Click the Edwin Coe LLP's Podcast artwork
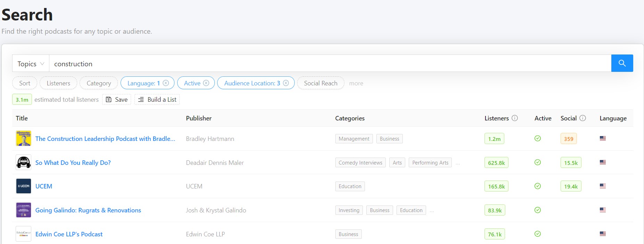644x244 pixels. pyautogui.click(x=24, y=234)
